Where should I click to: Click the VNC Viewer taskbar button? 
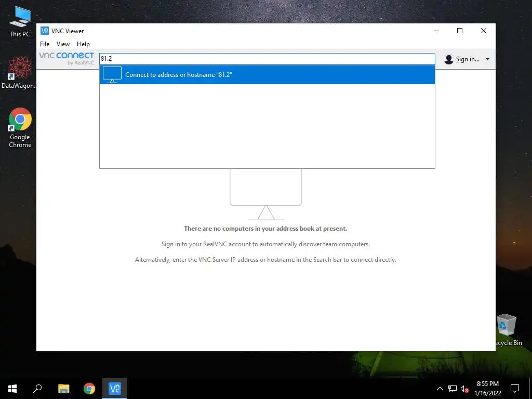[x=115, y=389]
